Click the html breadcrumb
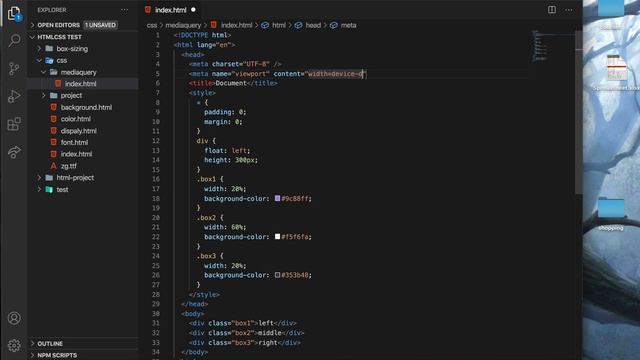 pyautogui.click(x=274, y=25)
